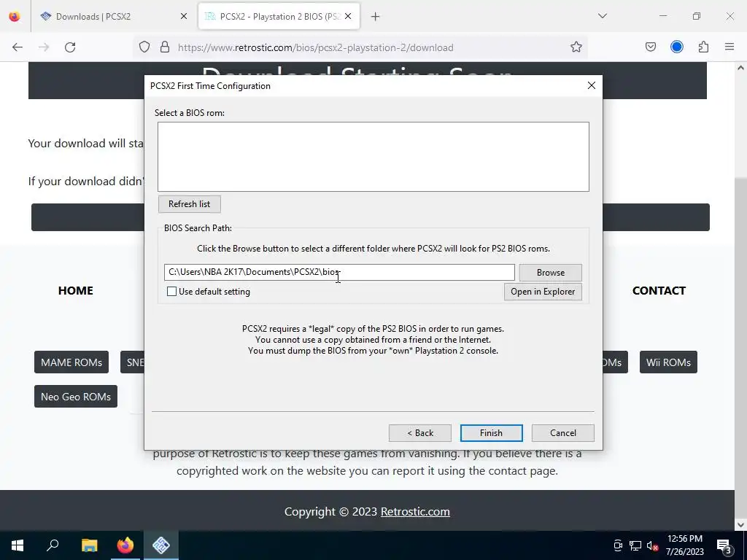Open Firefox application hamburger menu

(729, 47)
